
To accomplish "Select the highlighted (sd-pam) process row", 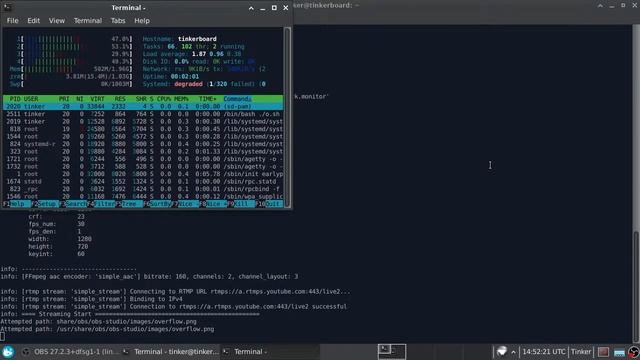I will (x=143, y=107).
